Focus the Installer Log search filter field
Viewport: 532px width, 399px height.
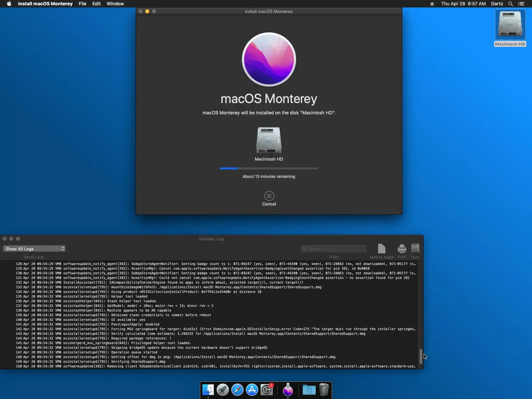tap(334, 249)
